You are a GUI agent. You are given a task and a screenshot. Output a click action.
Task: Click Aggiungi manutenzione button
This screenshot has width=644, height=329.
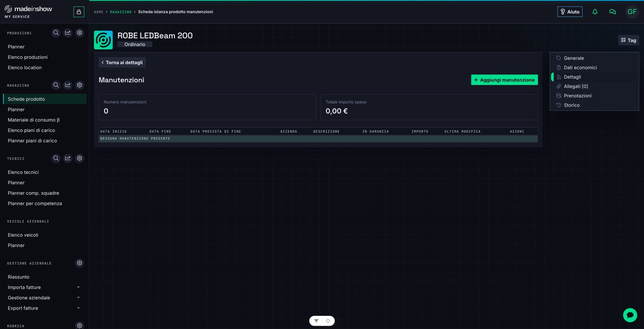click(504, 80)
